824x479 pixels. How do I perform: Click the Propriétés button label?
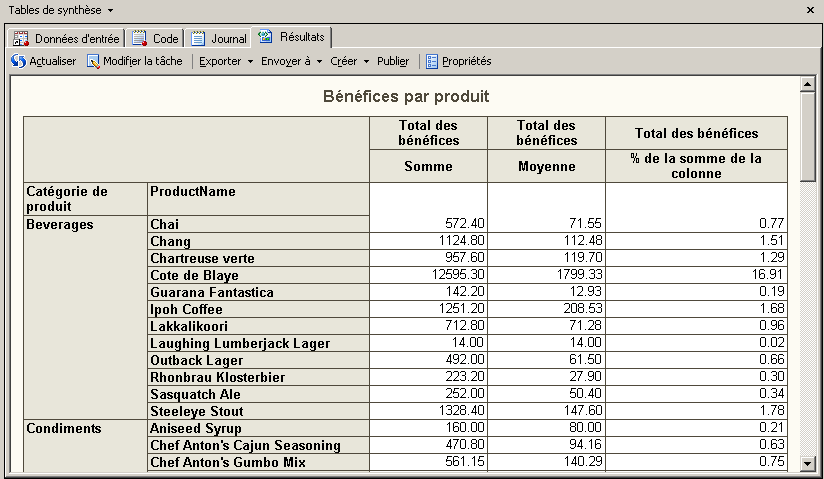[466, 61]
